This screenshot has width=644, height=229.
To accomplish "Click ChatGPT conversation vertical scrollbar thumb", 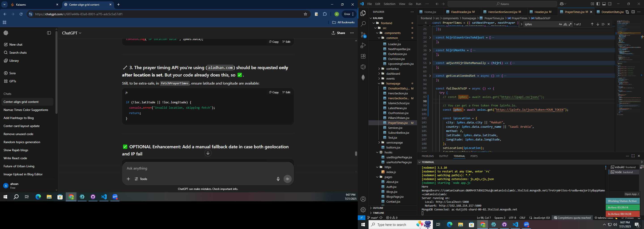I will pyautogui.click(x=356, y=153).
